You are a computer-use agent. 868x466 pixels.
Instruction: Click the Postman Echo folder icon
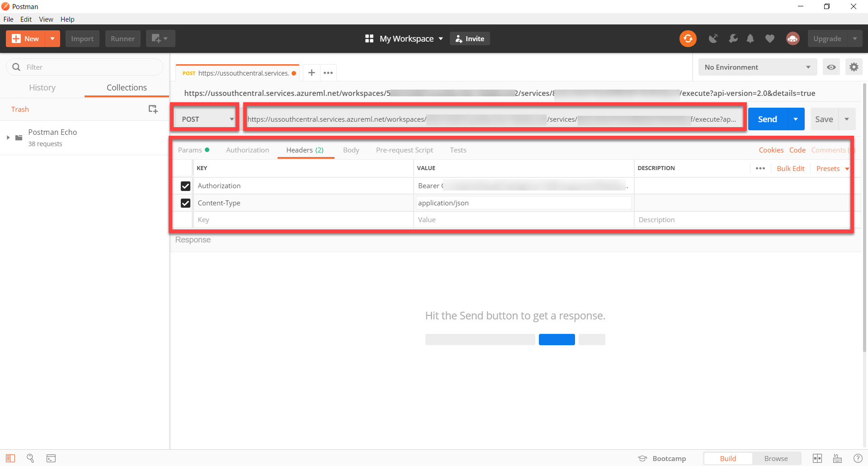pyautogui.click(x=19, y=138)
